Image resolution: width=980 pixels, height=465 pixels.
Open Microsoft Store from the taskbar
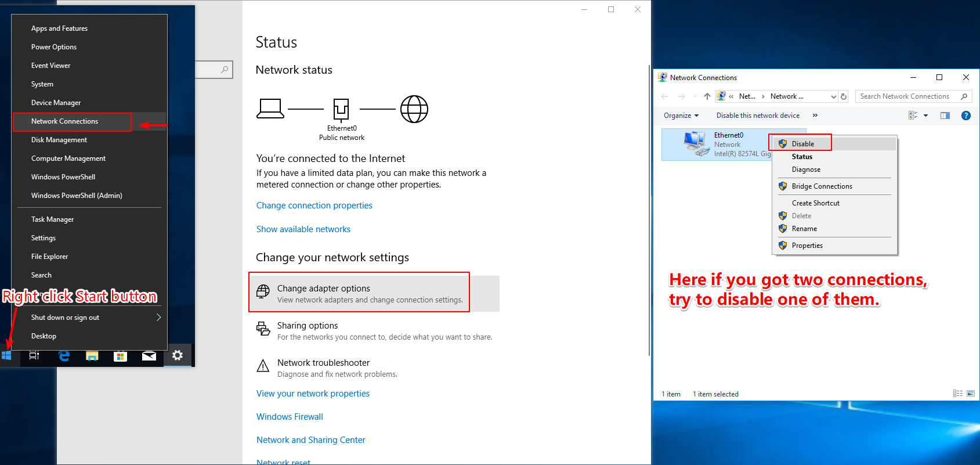click(x=120, y=355)
